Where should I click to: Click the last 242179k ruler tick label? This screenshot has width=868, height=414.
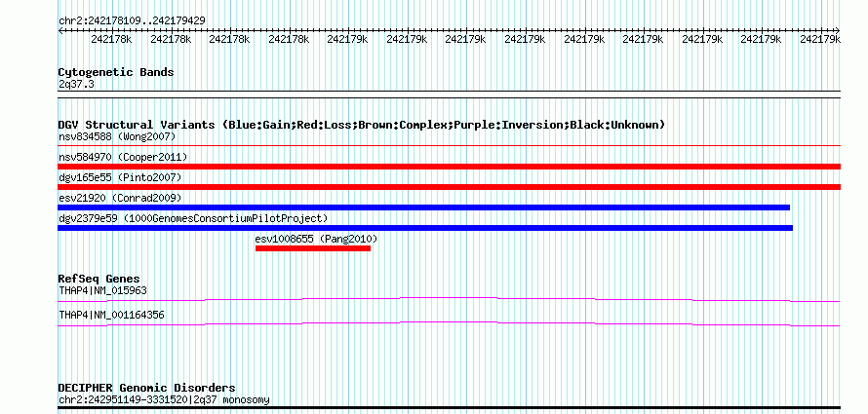tap(820, 39)
